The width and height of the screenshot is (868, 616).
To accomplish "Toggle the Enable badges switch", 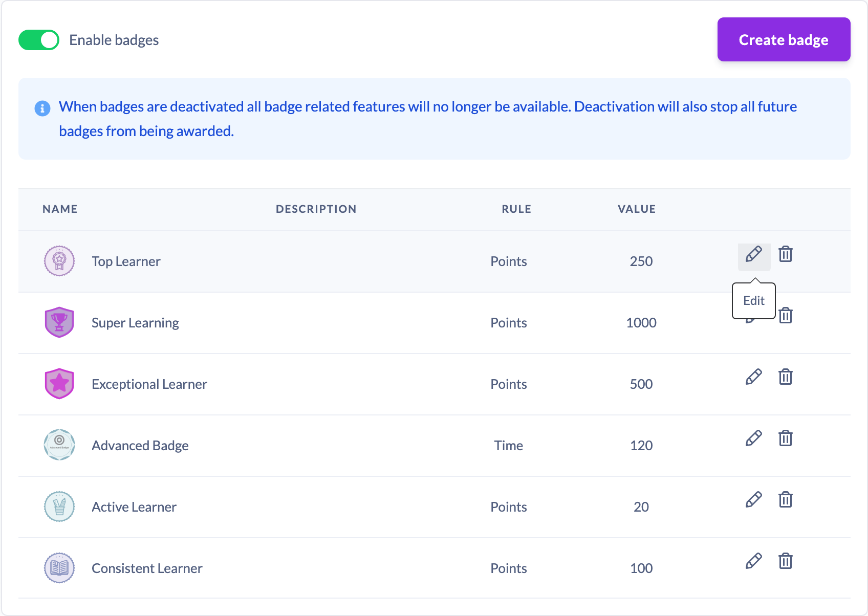I will tap(39, 40).
